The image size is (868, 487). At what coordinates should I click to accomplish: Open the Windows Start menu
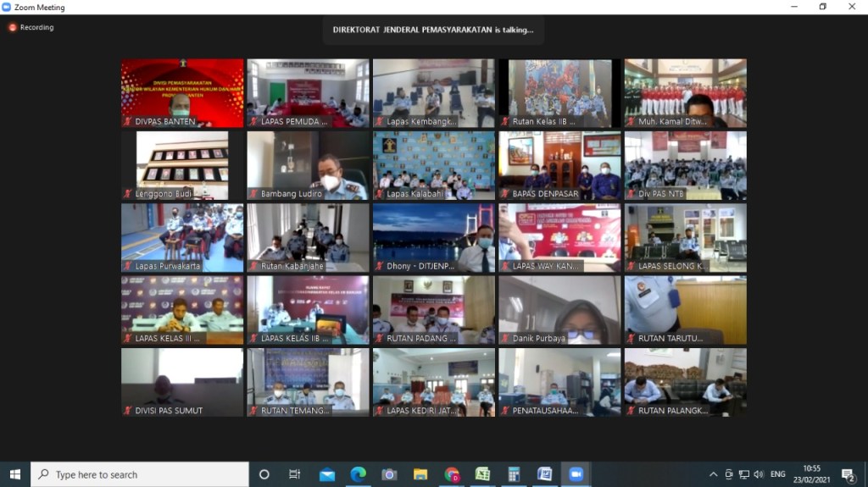(x=14, y=474)
